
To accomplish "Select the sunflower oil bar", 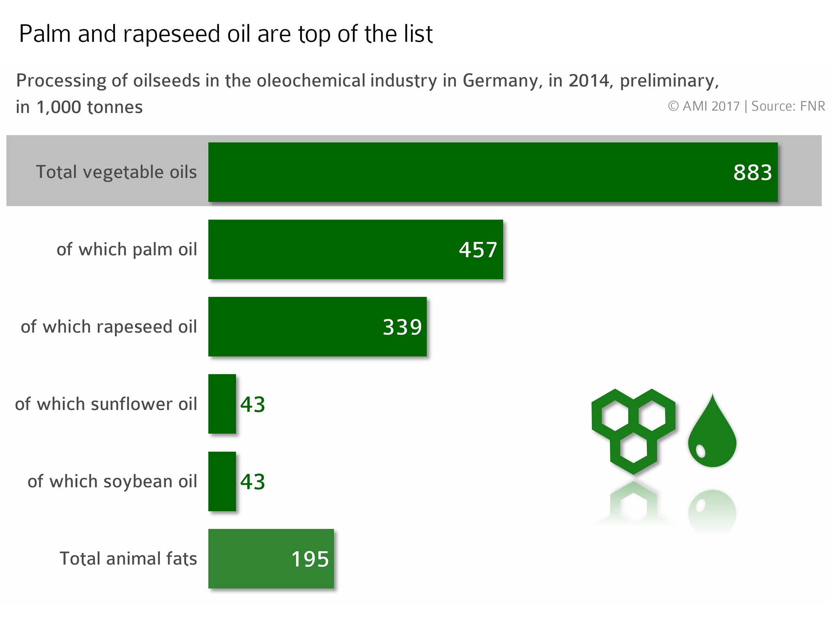I will click(x=222, y=404).
